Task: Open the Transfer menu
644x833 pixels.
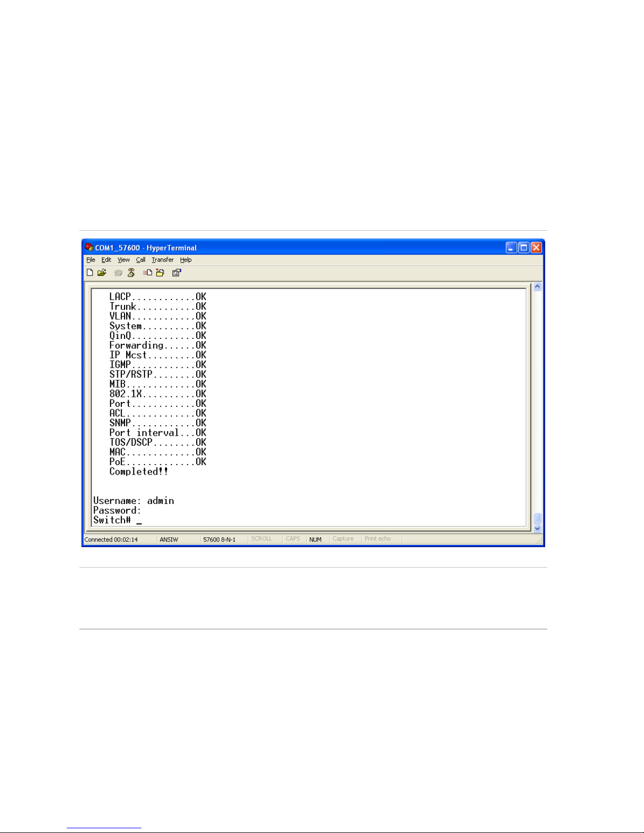Action: click(x=162, y=260)
